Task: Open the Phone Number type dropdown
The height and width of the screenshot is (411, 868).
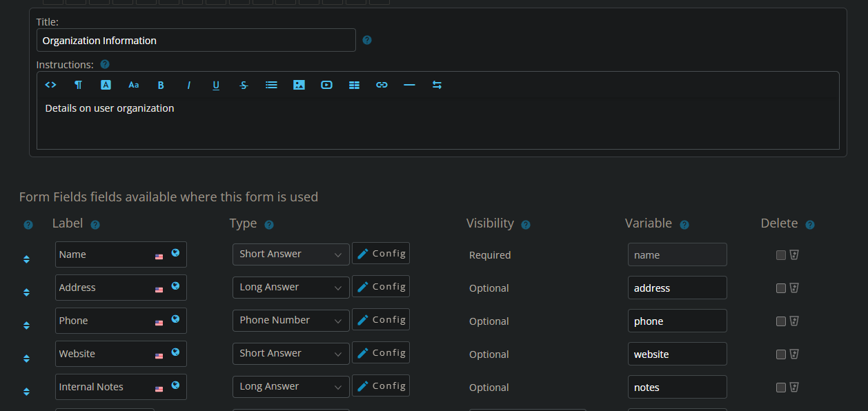Action: coord(290,321)
